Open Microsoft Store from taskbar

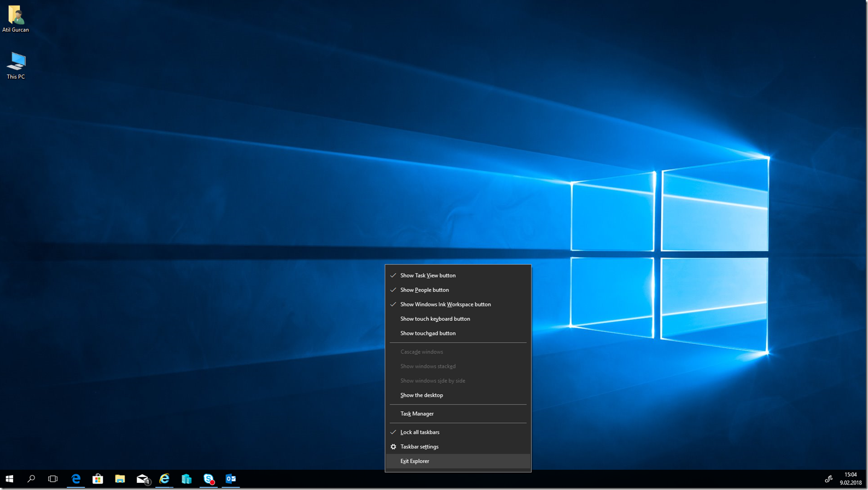click(98, 479)
